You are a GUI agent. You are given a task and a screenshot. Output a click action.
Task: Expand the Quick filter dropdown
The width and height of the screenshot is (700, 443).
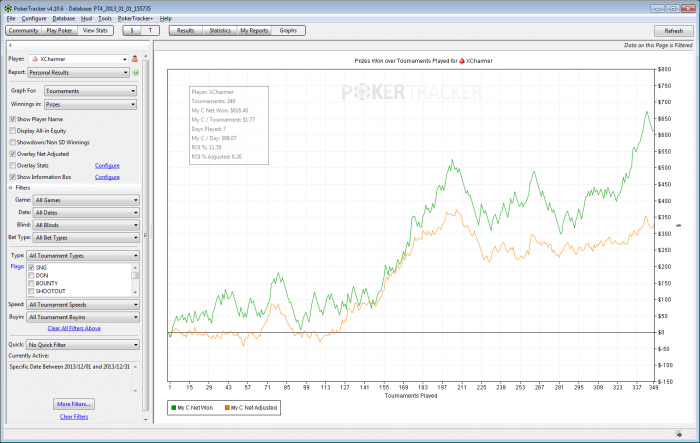click(84, 344)
